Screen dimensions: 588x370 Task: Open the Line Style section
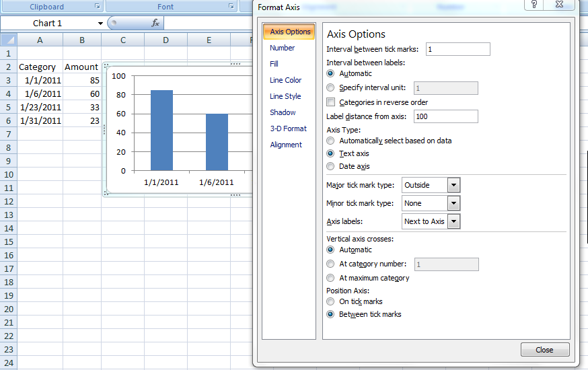coord(285,96)
